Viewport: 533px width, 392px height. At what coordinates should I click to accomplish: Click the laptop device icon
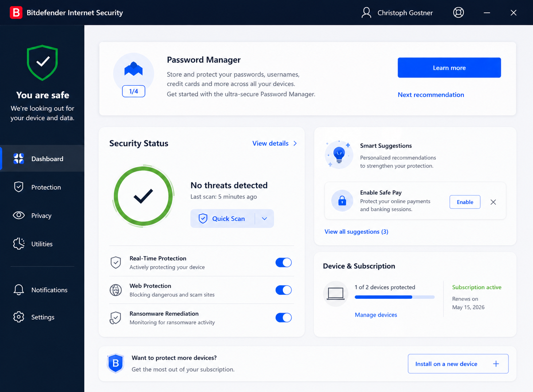[x=335, y=293]
